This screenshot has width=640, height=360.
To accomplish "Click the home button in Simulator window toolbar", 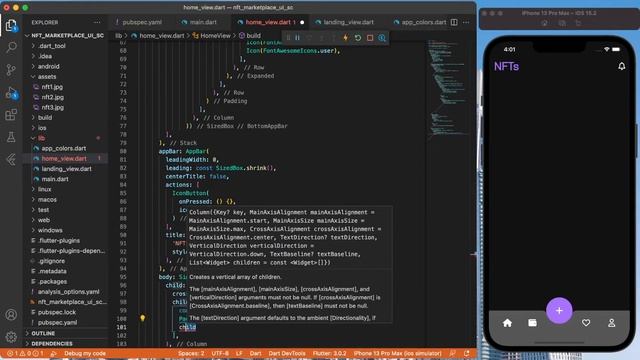I will (x=544, y=23).
